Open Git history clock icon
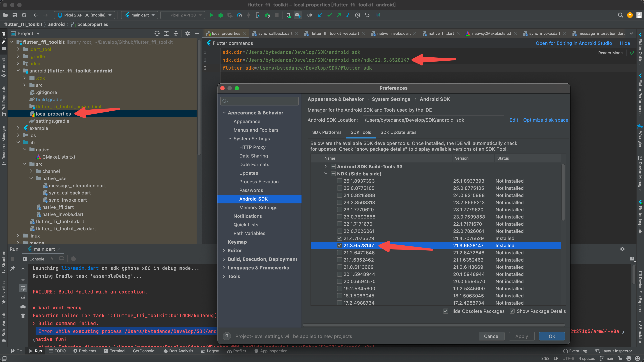644x362 pixels. [x=358, y=15]
